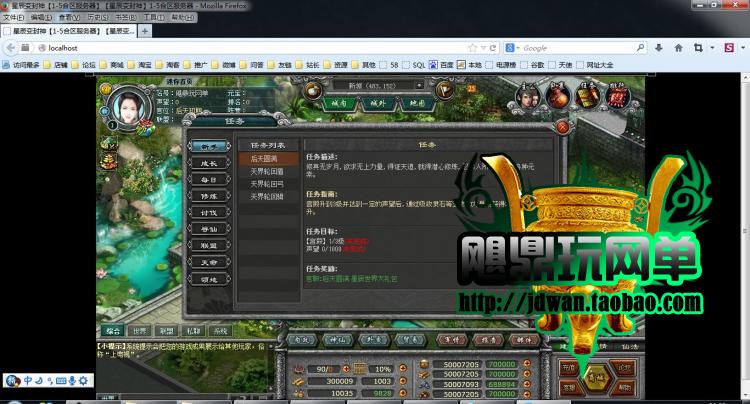
Task: Click the round icon left of location bar
Action: tap(313, 90)
